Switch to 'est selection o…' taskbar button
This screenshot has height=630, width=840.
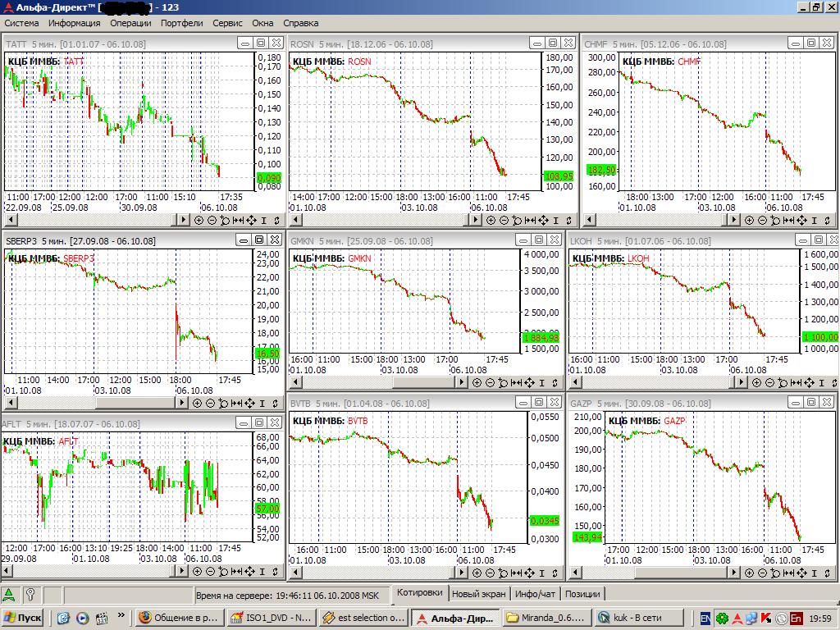tap(363, 618)
